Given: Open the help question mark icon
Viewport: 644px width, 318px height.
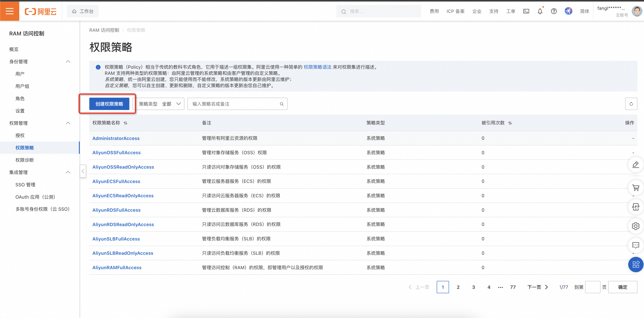Looking at the screenshot, I should coord(554,11).
